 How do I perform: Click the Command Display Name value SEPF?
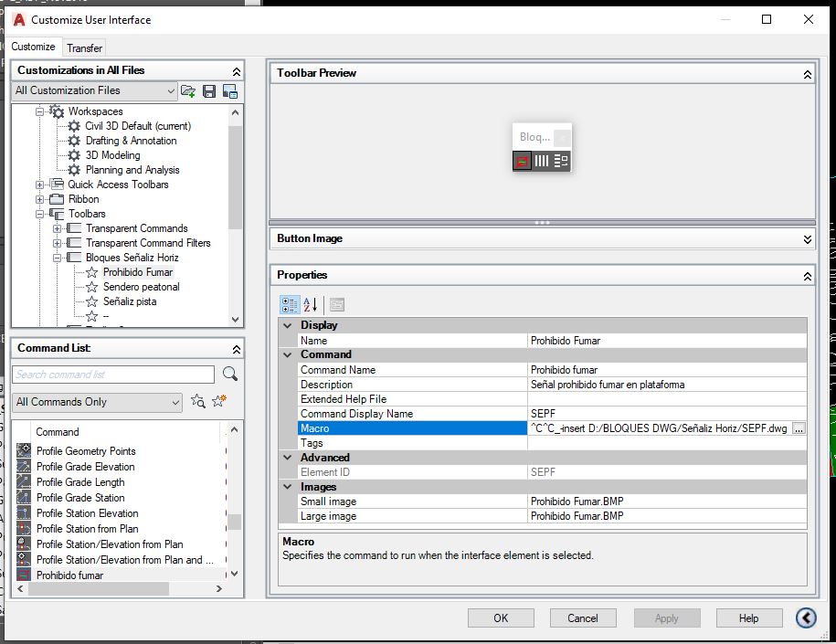(667, 414)
